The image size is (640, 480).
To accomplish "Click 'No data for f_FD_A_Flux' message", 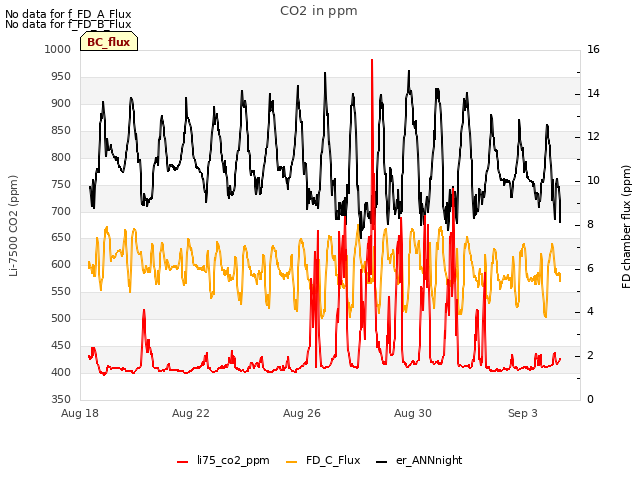I will (68, 14).
